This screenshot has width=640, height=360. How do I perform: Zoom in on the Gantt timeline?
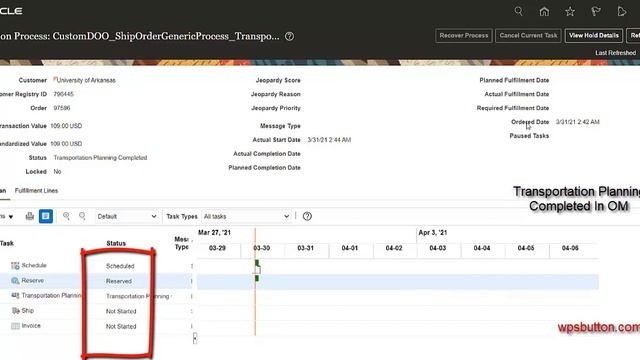[x=66, y=216]
